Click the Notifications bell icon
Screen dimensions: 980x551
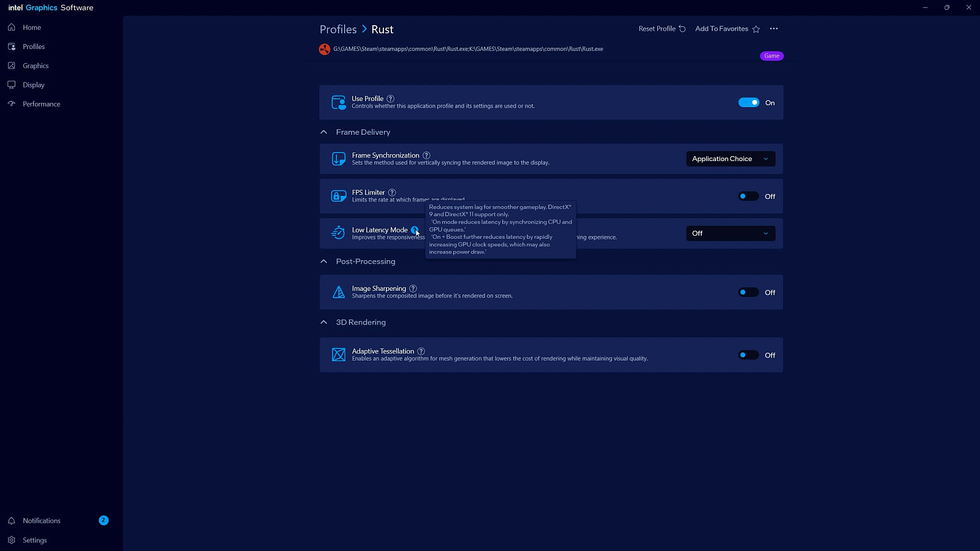pos(12,521)
